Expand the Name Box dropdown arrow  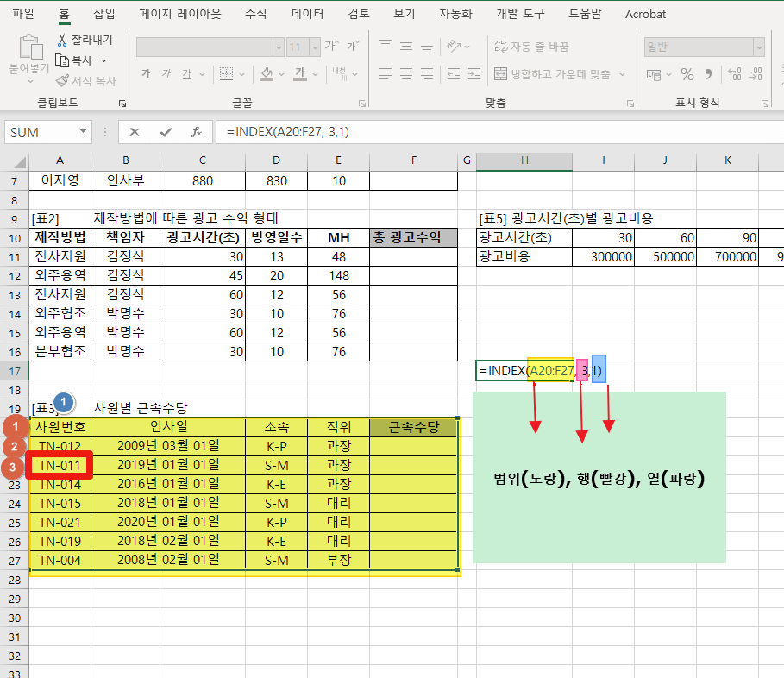coord(83,131)
